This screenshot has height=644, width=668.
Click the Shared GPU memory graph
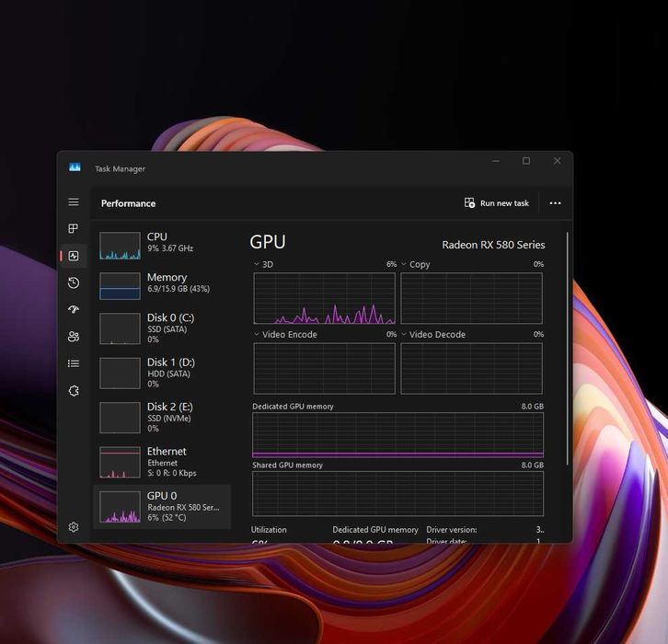(x=397, y=494)
